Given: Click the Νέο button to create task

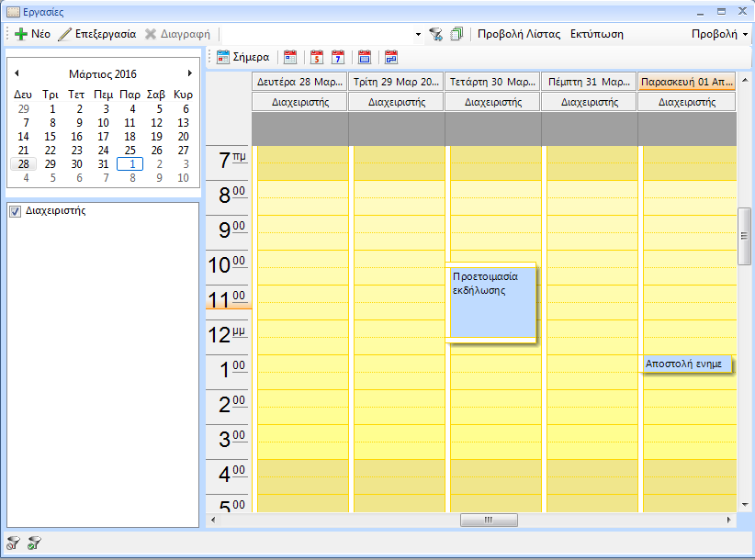Looking at the screenshot, I should (32, 34).
